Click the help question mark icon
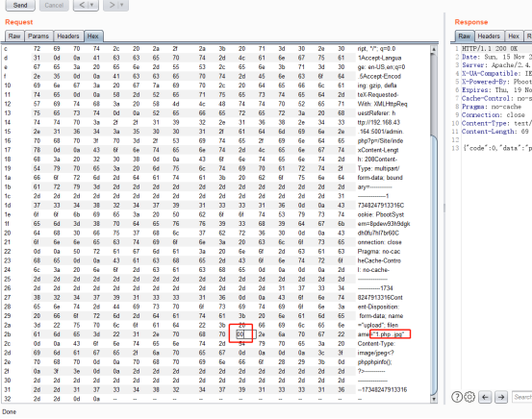Viewport: 532px width, 419px height. (x=457, y=397)
